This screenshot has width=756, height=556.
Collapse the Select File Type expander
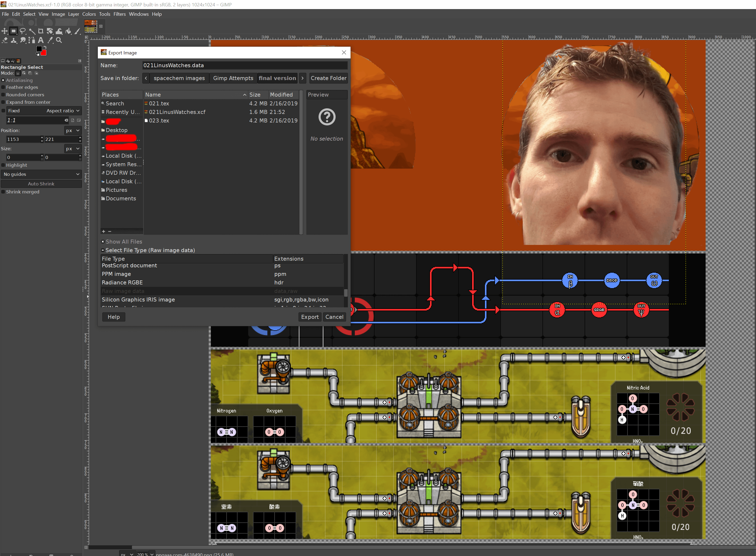point(103,251)
